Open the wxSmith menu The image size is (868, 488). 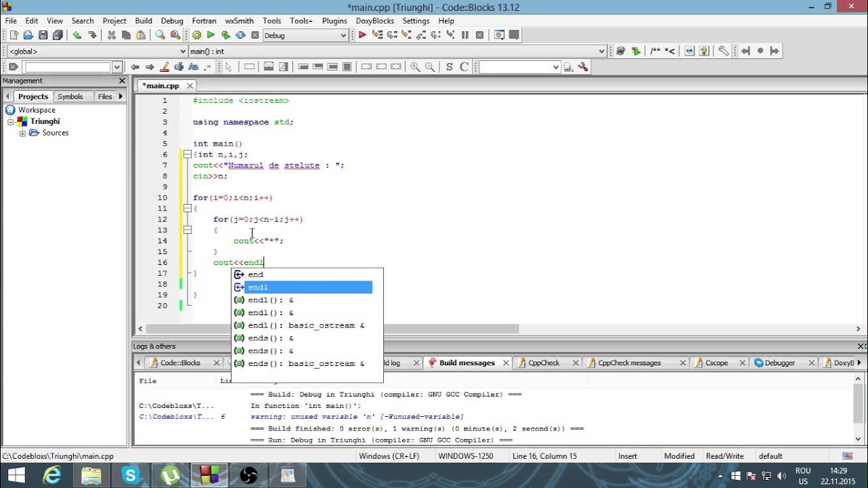point(239,21)
